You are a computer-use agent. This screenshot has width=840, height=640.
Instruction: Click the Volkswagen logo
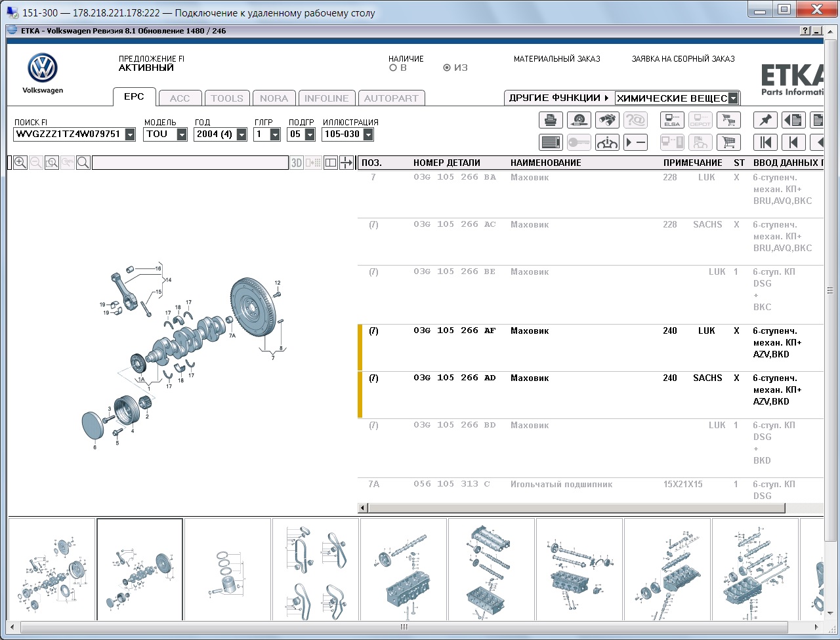tap(43, 68)
